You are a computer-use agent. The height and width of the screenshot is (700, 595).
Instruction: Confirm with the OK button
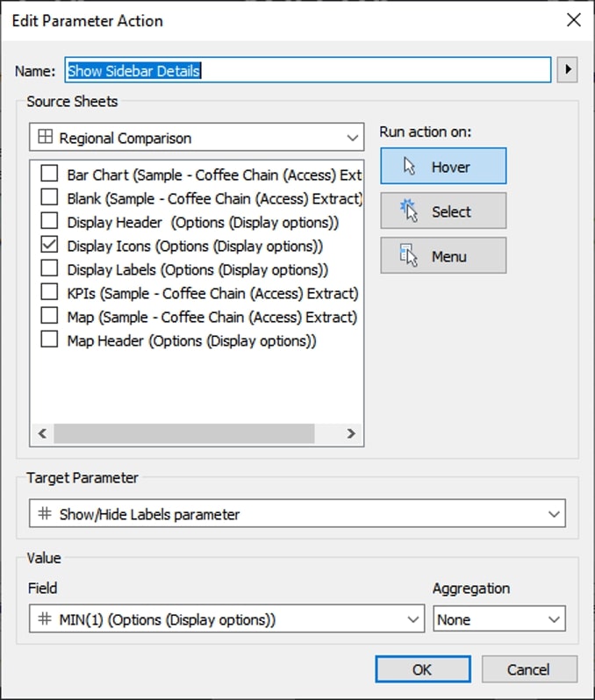(423, 669)
